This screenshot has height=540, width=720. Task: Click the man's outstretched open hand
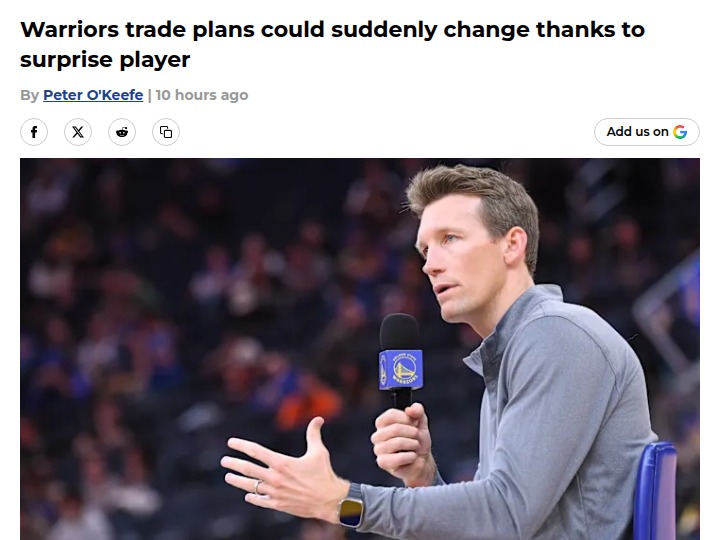[x=282, y=468]
